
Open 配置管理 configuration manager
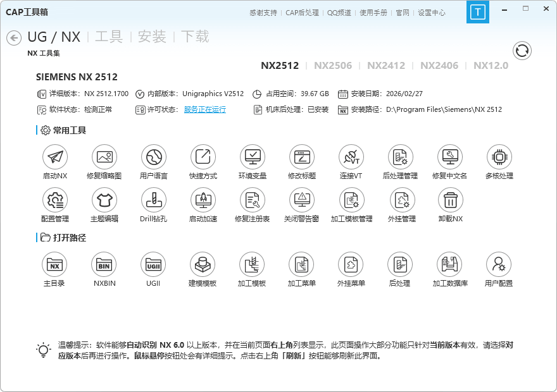[x=55, y=200]
